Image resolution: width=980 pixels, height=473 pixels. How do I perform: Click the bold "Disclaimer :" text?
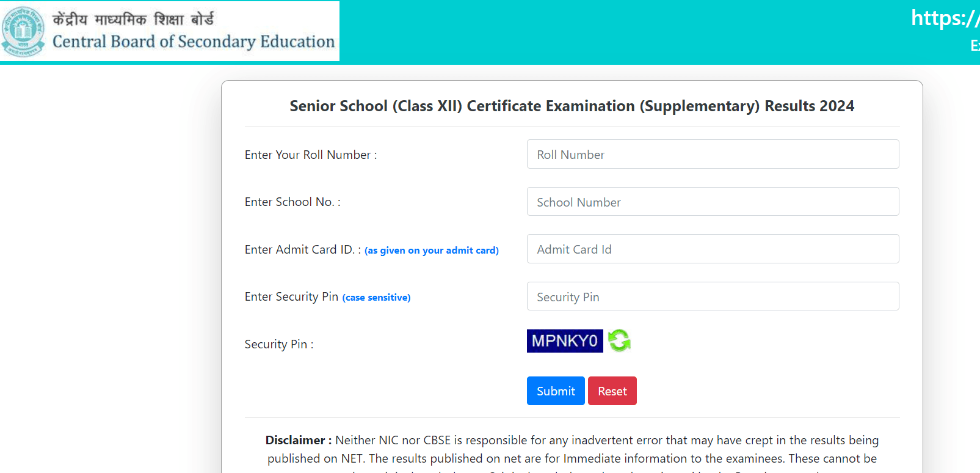tap(299, 440)
